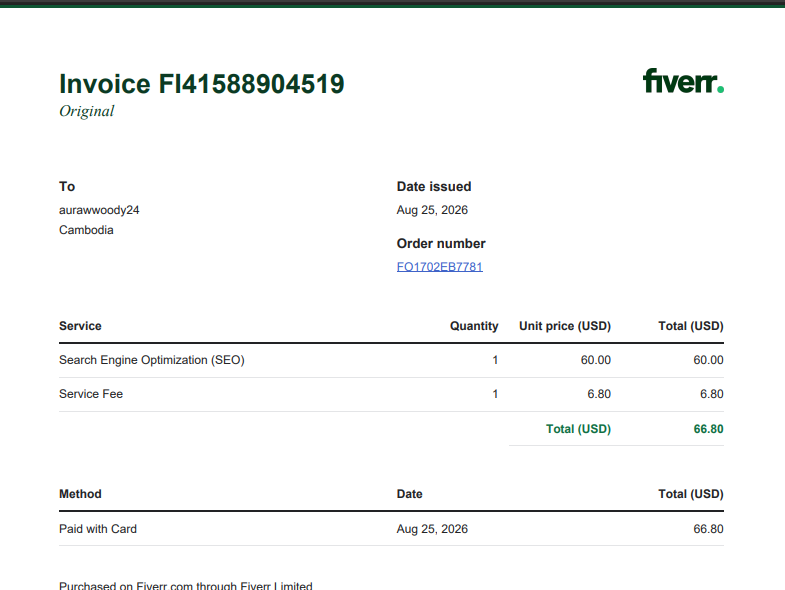Click 'Purchased on Fiverr.com through Fiverr Limited' text
Image resolution: width=785 pixels, height=590 pixels.
click(186, 585)
